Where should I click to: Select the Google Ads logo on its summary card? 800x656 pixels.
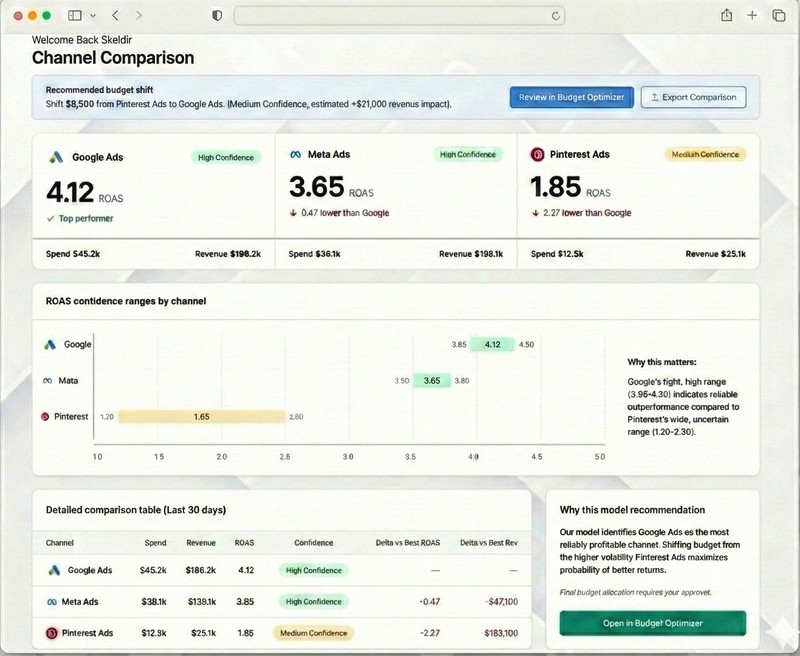(58, 155)
